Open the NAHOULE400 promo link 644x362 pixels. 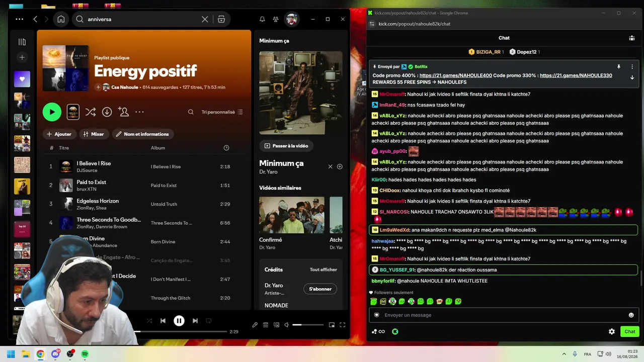click(x=456, y=75)
